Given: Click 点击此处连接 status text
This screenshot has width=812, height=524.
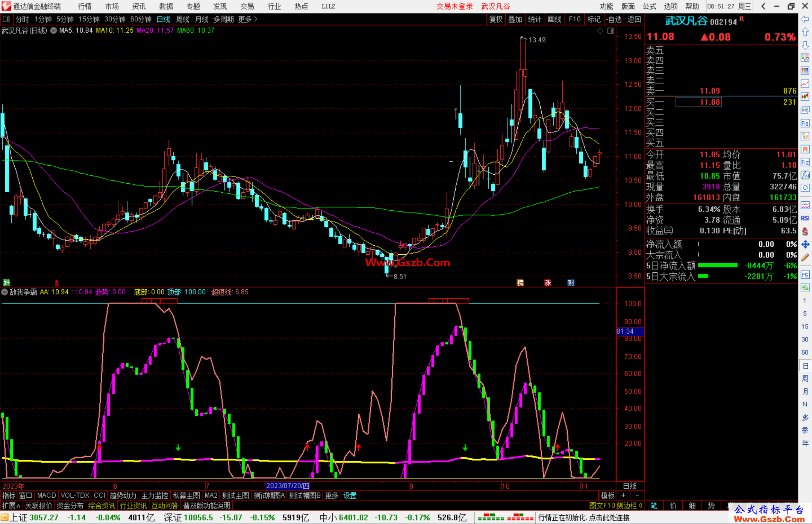Looking at the screenshot, I should (609, 518).
